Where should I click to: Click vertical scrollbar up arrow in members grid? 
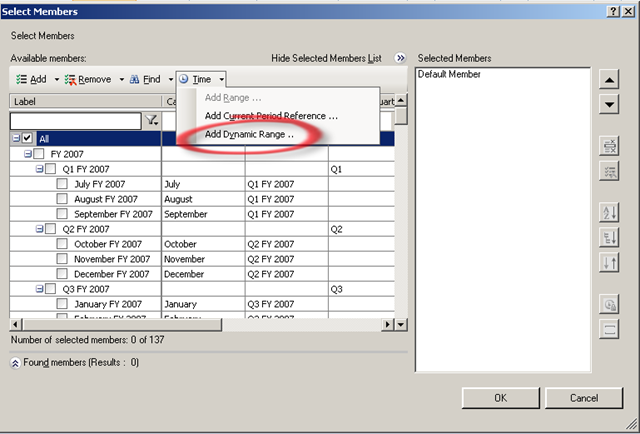(x=401, y=100)
